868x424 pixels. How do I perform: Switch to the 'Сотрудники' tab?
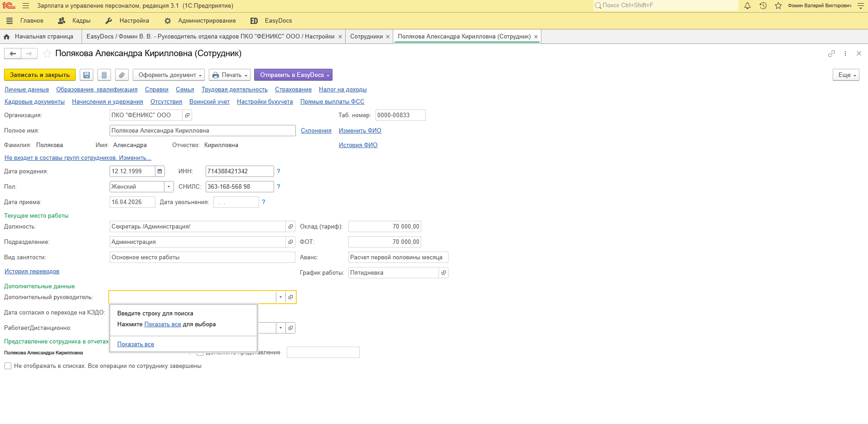point(366,37)
